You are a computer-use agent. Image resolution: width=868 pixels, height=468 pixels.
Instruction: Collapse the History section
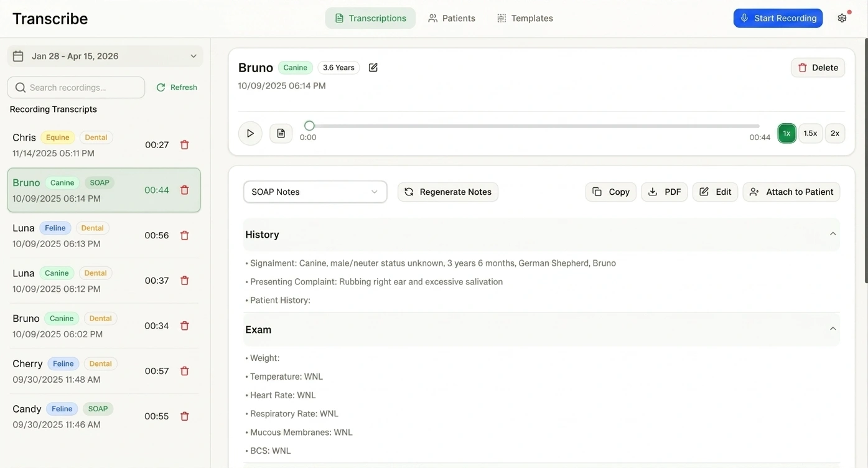pyautogui.click(x=833, y=234)
